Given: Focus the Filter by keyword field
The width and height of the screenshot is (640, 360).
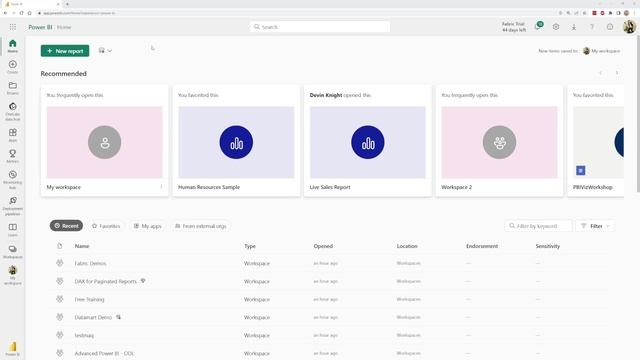Looking at the screenshot, I should 538,226.
